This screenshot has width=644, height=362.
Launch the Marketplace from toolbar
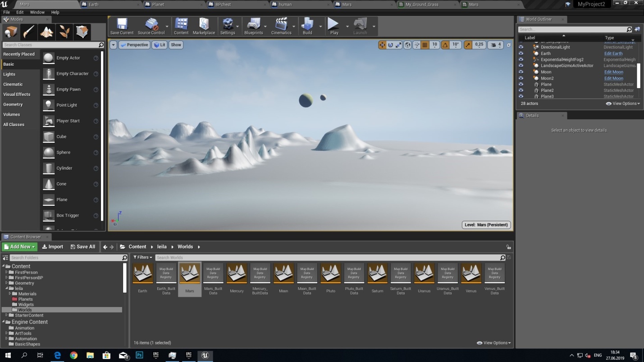pos(204,27)
